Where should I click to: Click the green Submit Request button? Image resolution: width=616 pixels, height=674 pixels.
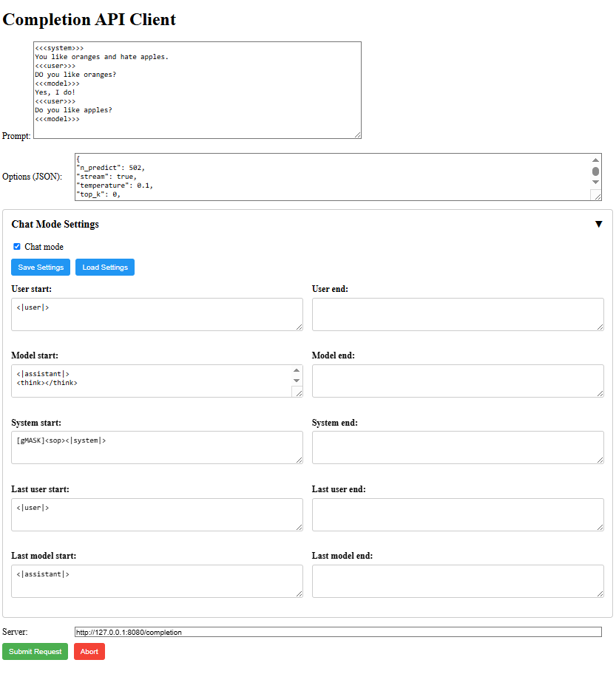tap(35, 651)
